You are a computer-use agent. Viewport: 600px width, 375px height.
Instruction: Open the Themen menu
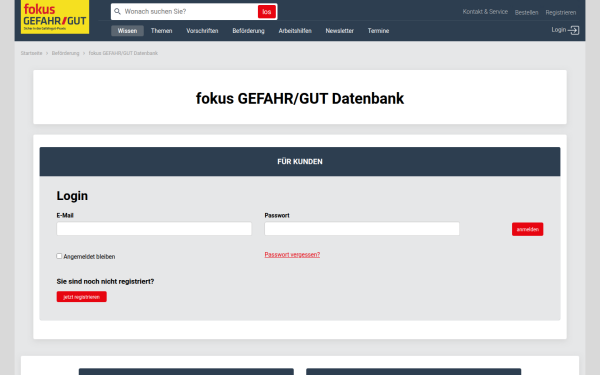161,31
